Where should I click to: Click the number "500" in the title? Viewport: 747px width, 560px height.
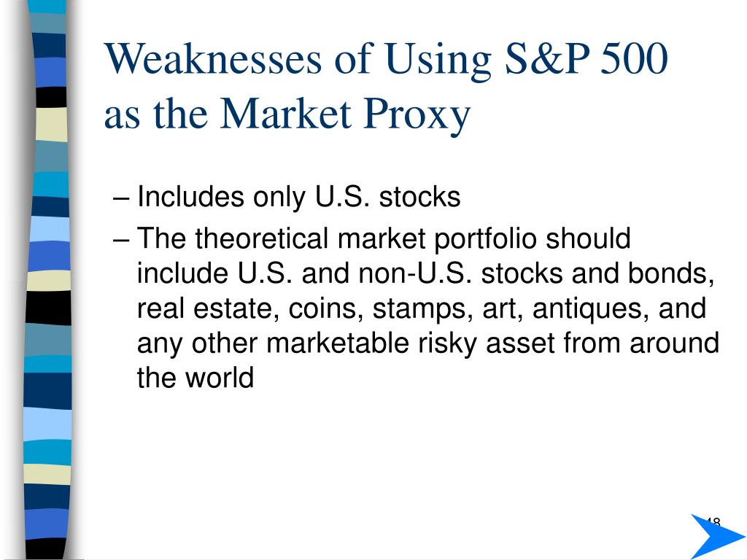tap(634, 59)
